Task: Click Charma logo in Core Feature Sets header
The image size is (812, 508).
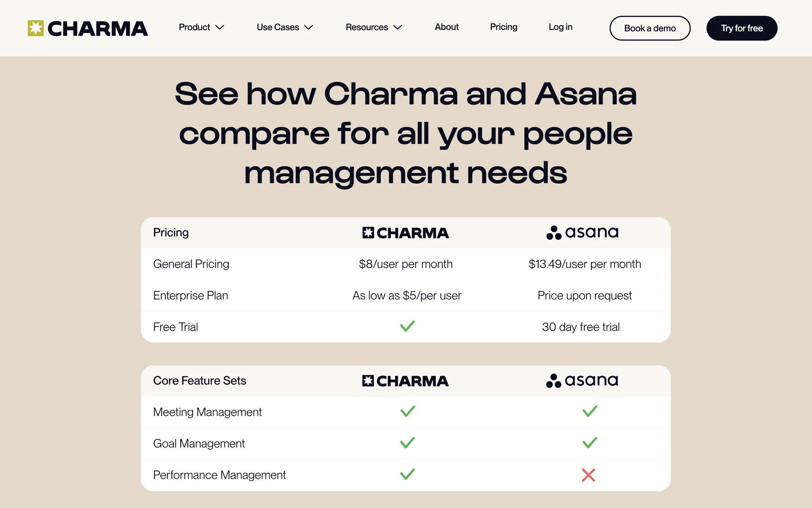Action: pyautogui.click(x=405, y=381)
